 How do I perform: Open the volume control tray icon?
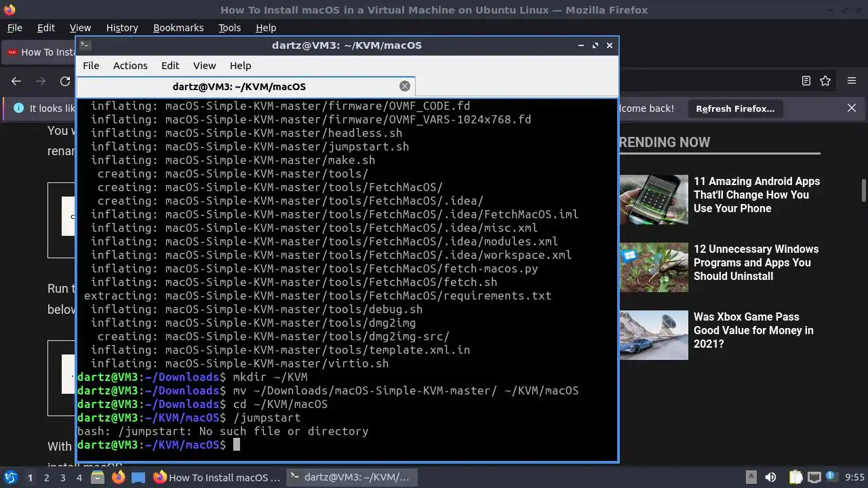pyautogui.click(x=770, y=478)
